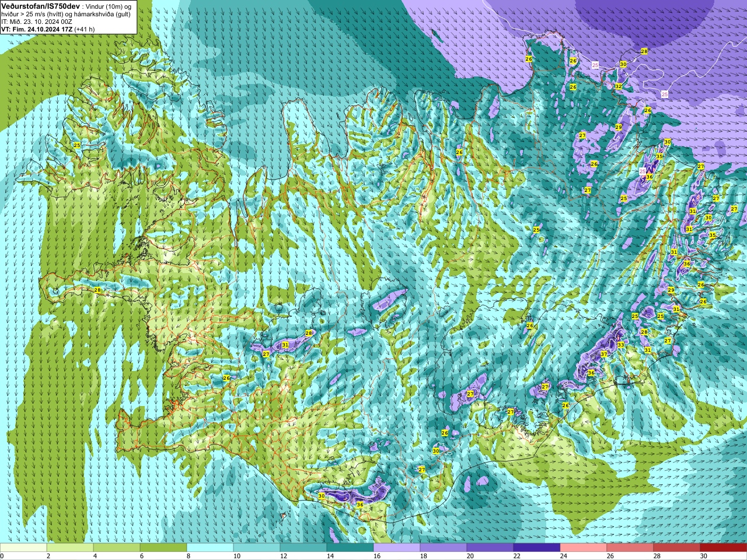Click the 4–6 green legend swatch
Viewport: 747px width, 560px height.
(x=117, y=548)
